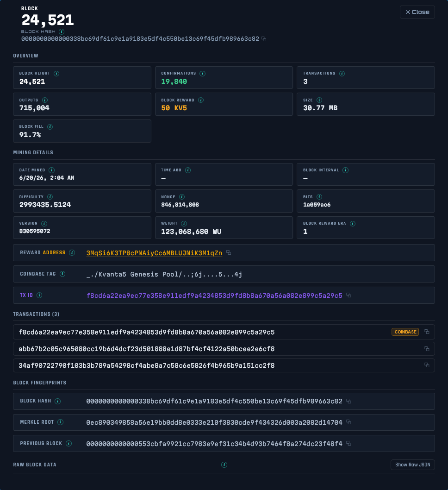
Task: Show info for Difficulty
Action: pyautogui.click(x=50, y=197)
